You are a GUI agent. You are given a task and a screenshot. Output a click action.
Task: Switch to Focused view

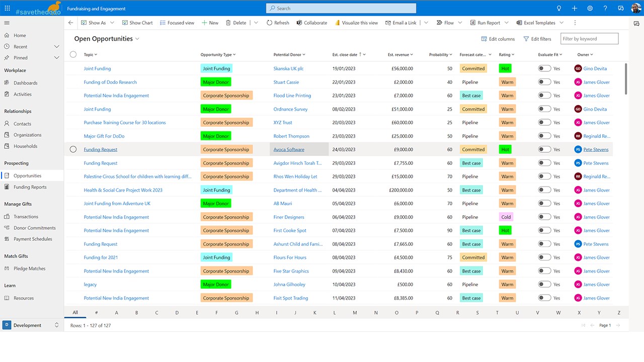(177, 23)
